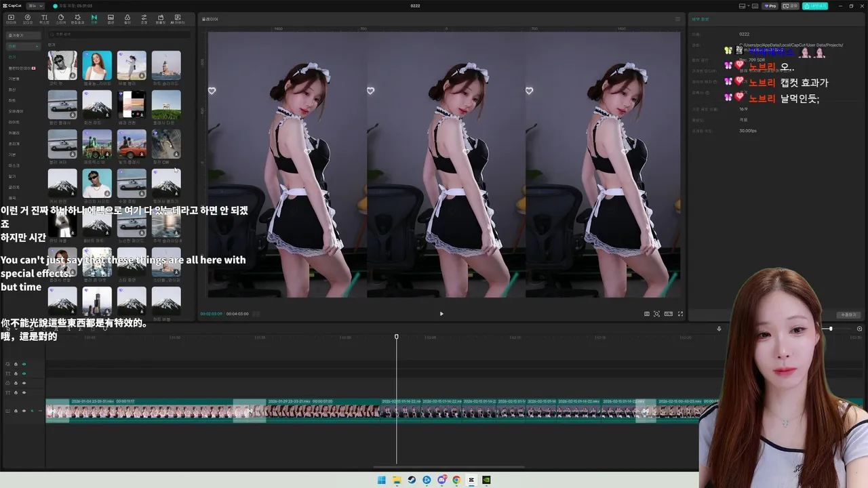Select the highlighted 전환 (Transitions) tab
The width and height of the screenshot is (868, 488).
point(94,19)
